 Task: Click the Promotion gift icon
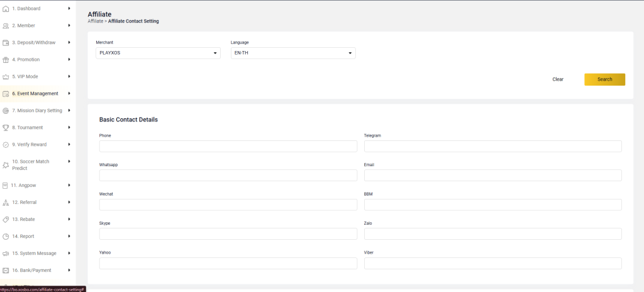pos(6,60)
